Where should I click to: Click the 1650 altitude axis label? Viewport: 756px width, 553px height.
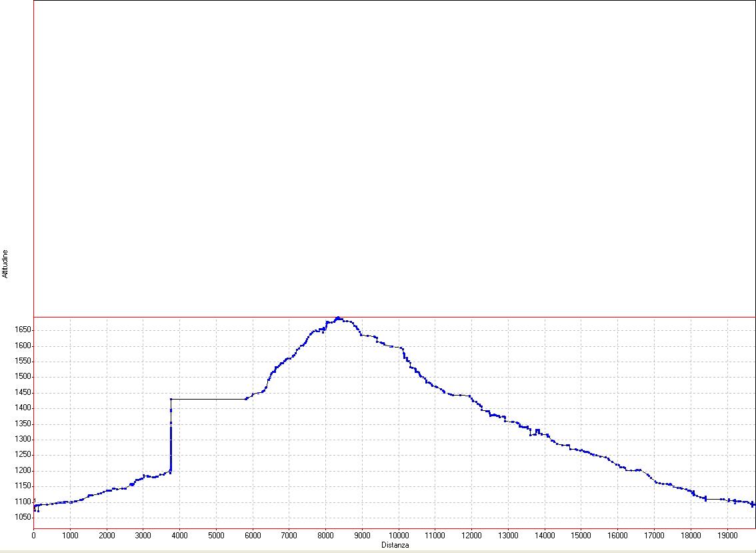pos(23,330)
